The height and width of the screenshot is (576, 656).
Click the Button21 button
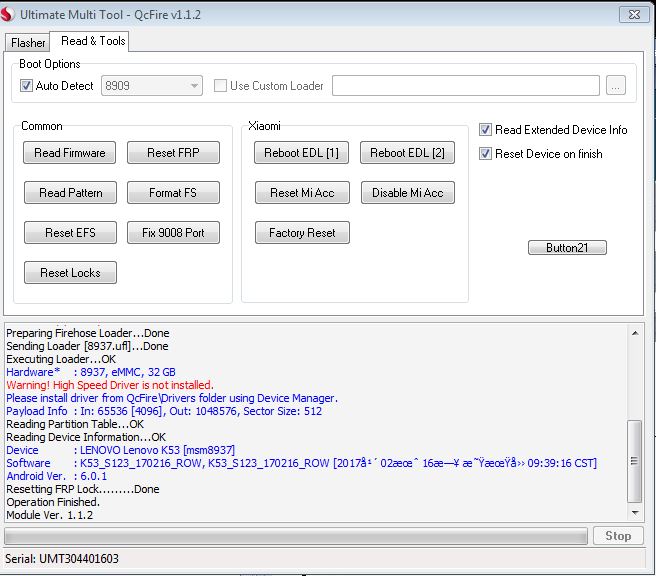coord(567,248)
